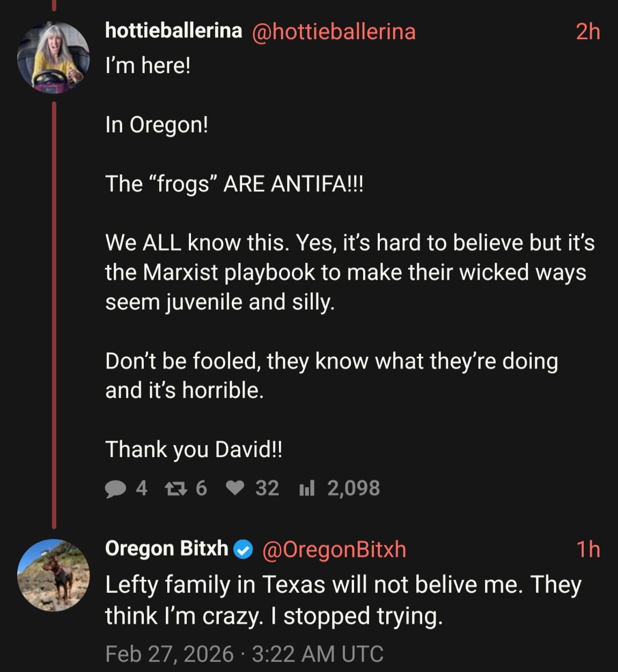This screenshot has height=672, width=618.
Task: Click the like count number 32
Action: pos(267,488)
